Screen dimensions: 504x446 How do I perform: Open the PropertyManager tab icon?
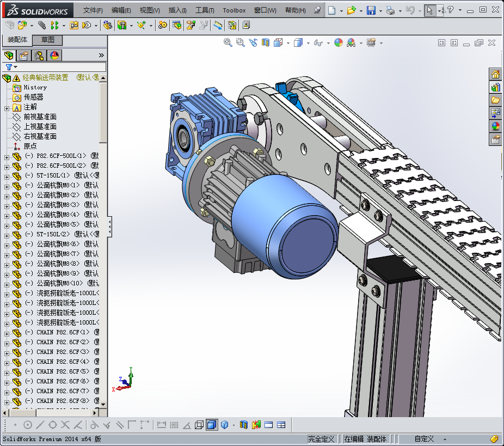23,56
